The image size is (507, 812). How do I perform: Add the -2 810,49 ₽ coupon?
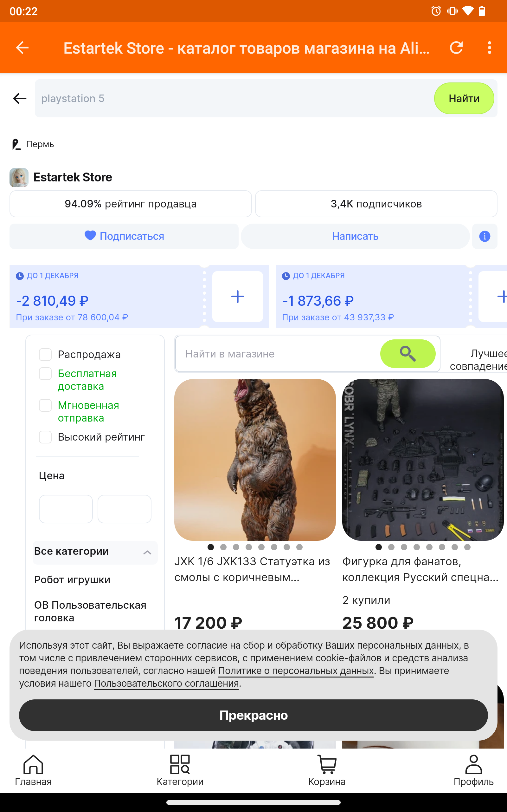[x=237, y=297]
